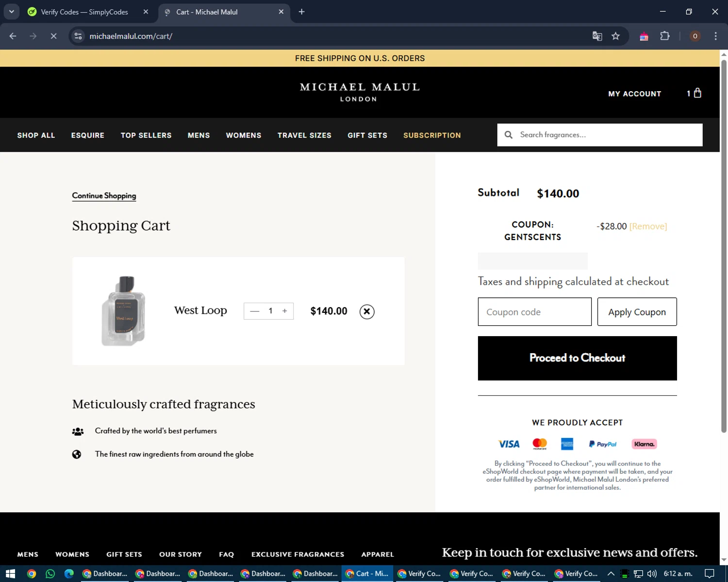Click the American Express payment logo

[567, 444]
